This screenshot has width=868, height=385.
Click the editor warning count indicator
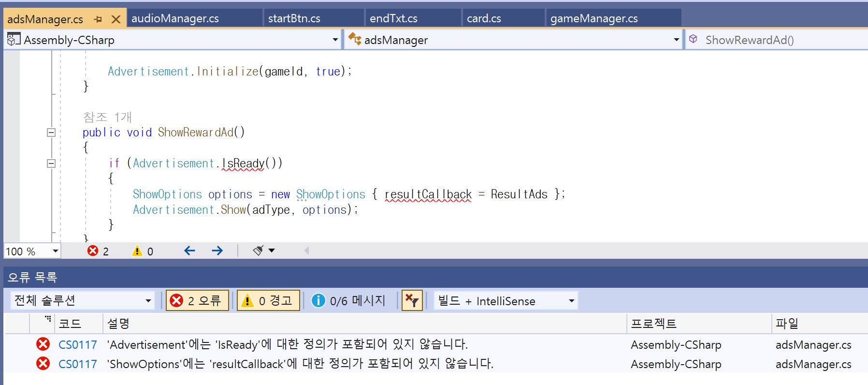143,251
